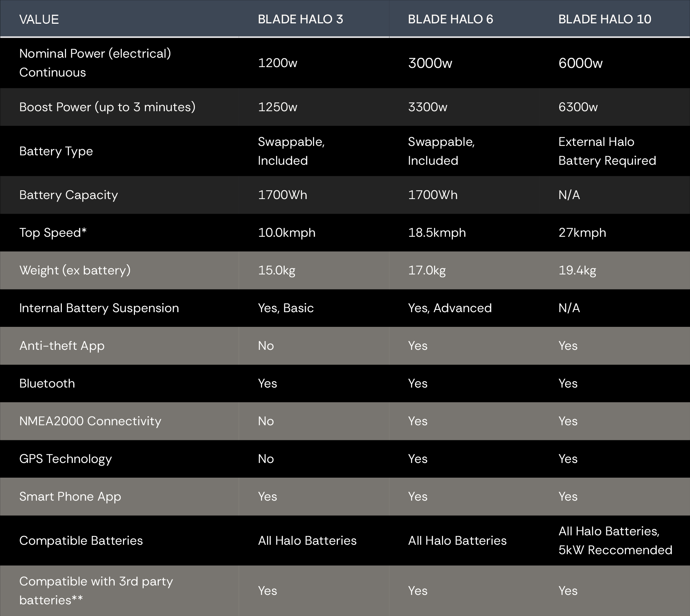Click the Boost Power (up to 3 minutes) label
Screen dimensions: 690x616
(x=107, y=107)
